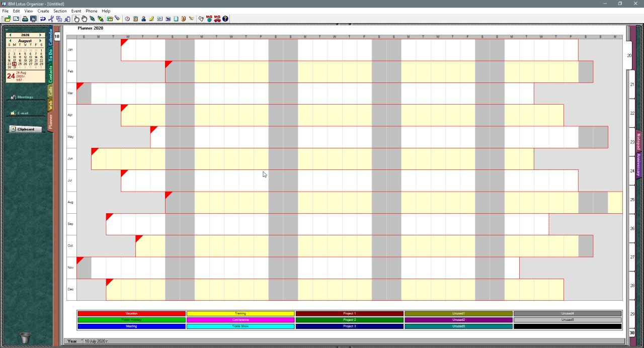The height and width of the screenshot is (348, 644).
Task: Select the purple Unused2 legend swatch
Action: [458, 320]
